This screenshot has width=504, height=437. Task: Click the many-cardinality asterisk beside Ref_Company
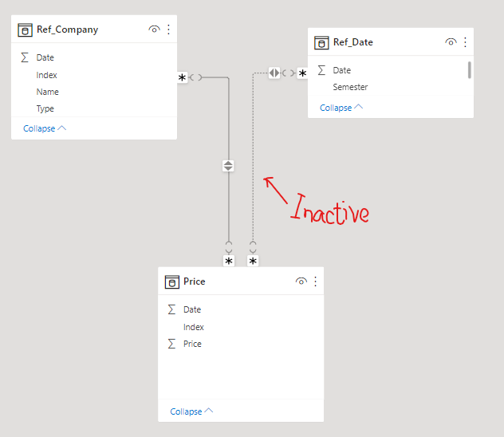point(182,77)
